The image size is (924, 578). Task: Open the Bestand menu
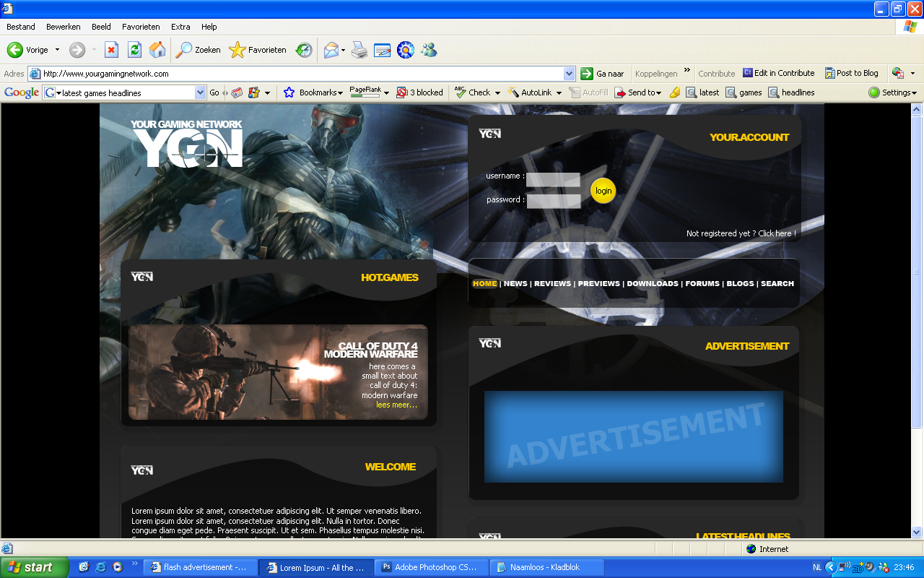pos(21,27)
